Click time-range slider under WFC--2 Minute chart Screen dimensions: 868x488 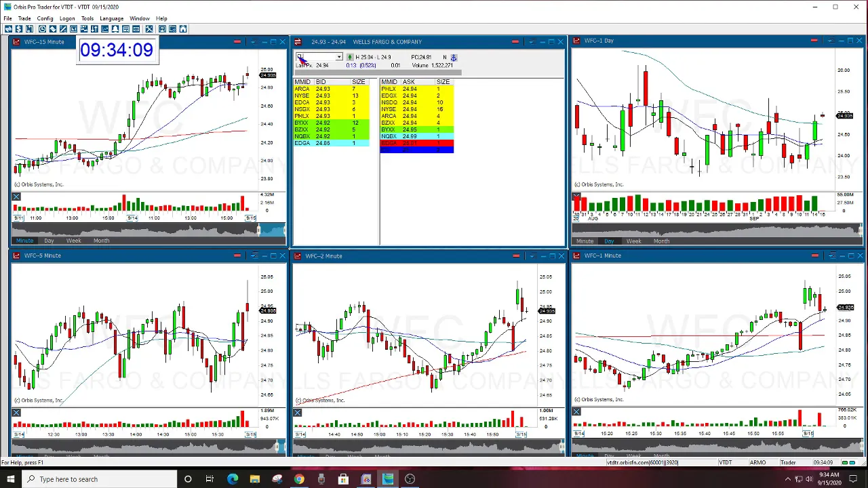pos(429,446)
